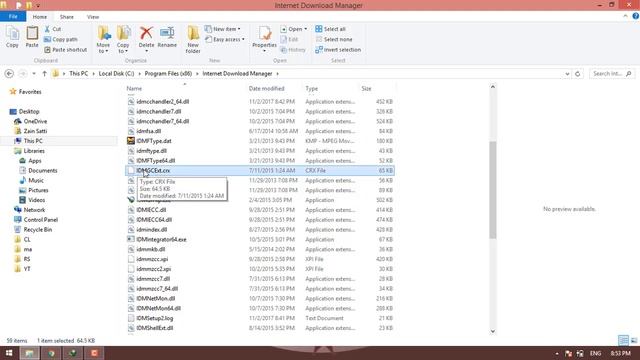The image size is (640, 360).
Task: Open the Move to folder menu
Action: coord(103,40)
